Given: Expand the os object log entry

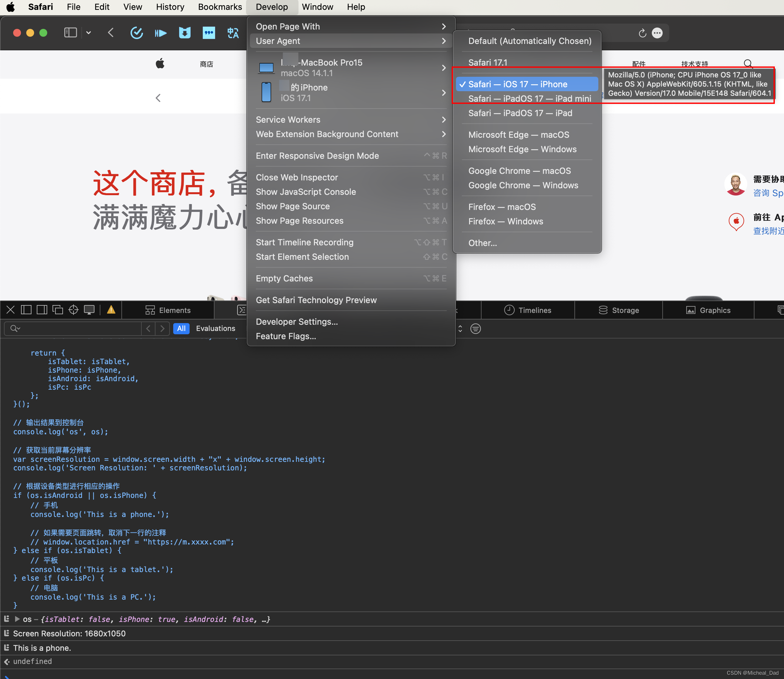Looking at the screenshot, I should (17, 619).
